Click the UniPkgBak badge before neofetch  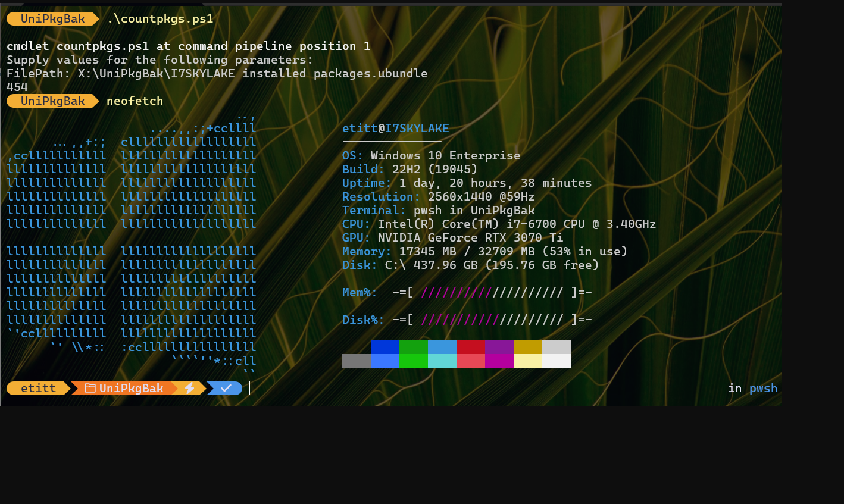[x=53, y=101]
